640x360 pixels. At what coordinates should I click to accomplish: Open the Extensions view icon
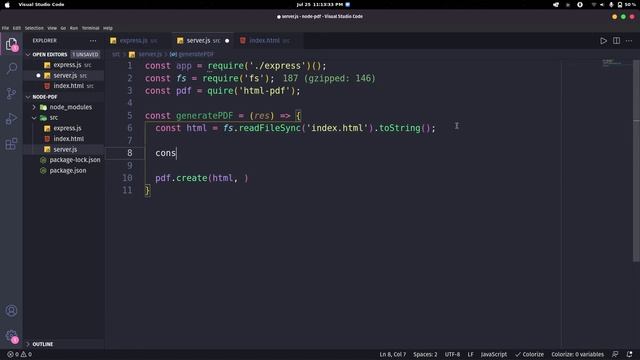coord(11,144)
